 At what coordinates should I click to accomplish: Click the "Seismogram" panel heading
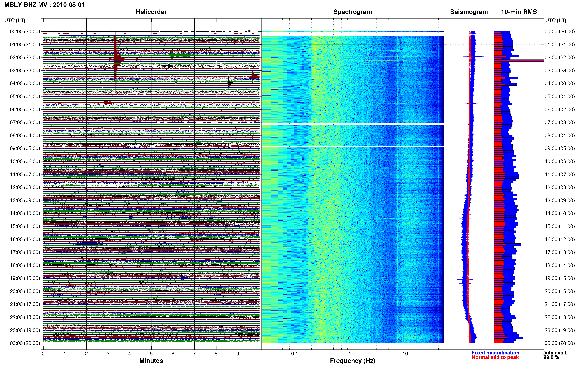pyautogui.click(x=469, y=12)
